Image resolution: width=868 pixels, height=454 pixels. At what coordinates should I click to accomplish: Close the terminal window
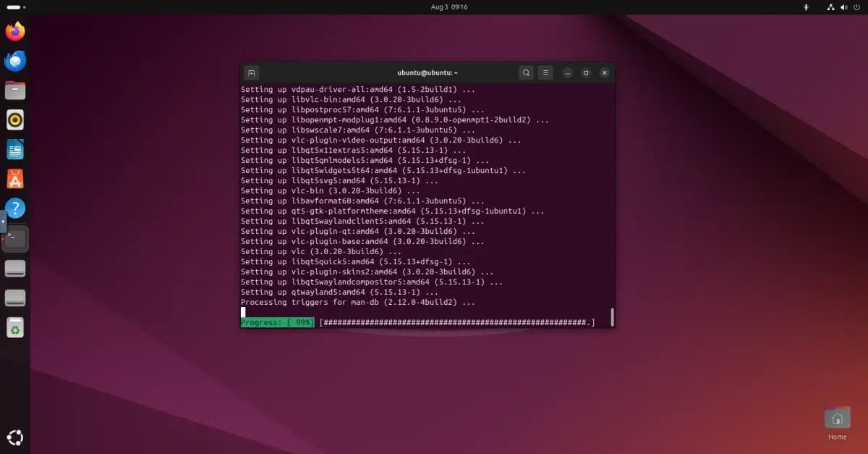click(x=604, y=72)
